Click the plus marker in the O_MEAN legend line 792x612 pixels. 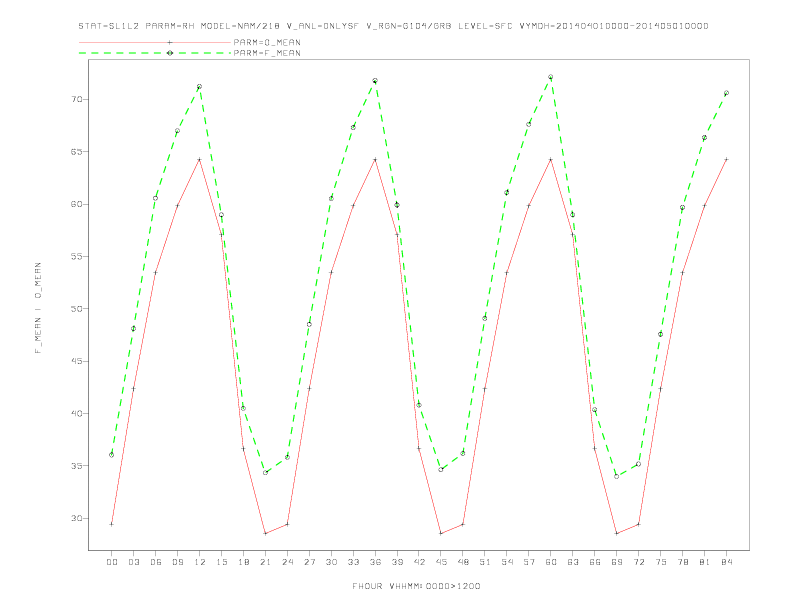click(170, 42)
